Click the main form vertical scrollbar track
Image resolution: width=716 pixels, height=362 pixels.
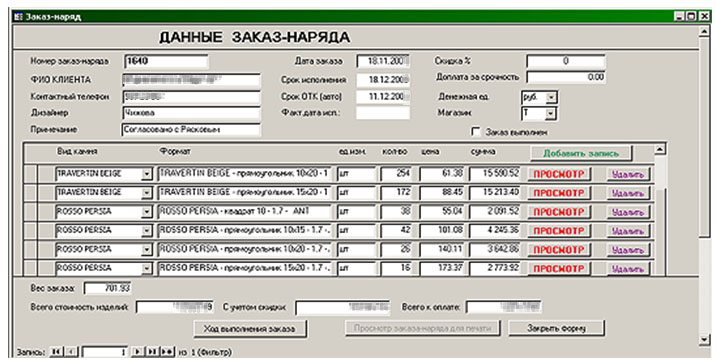[x=705, y=183]
